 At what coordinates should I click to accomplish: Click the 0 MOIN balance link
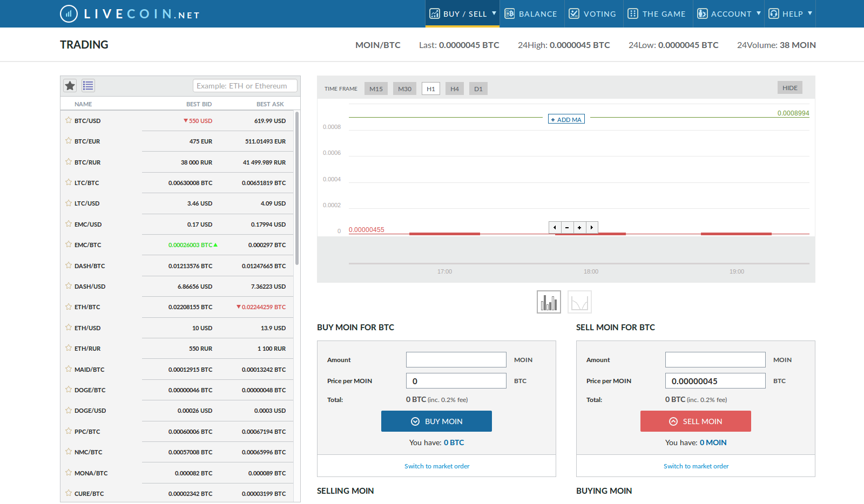pyautogui.click(x=713, y=442)
